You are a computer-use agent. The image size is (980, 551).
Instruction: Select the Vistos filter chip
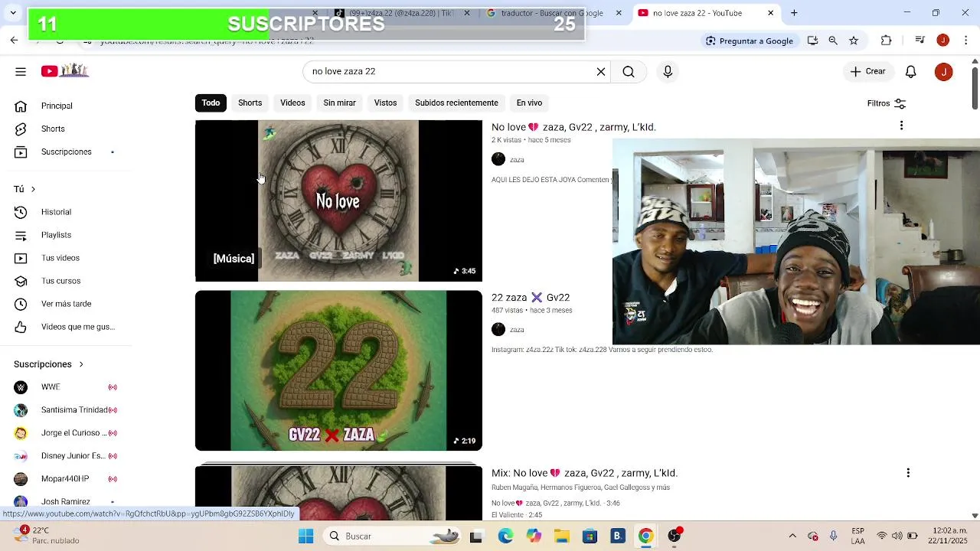pos(385,103)
